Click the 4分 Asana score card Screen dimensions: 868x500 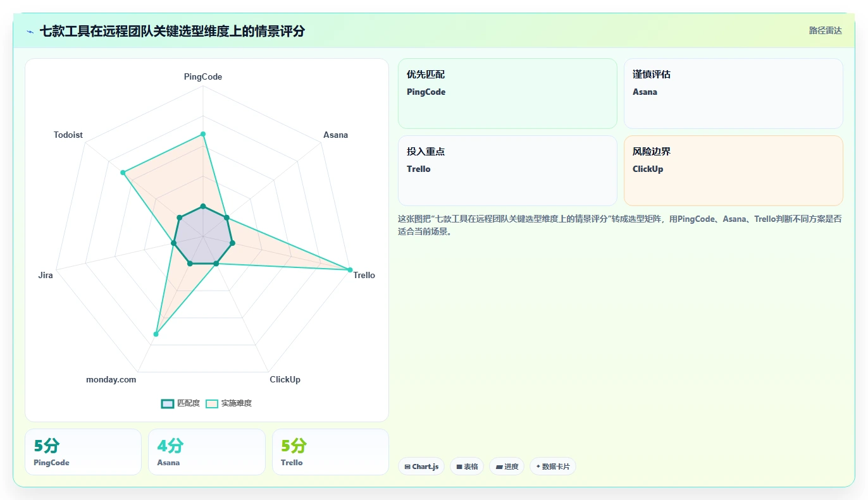click(x=207, y=452)
